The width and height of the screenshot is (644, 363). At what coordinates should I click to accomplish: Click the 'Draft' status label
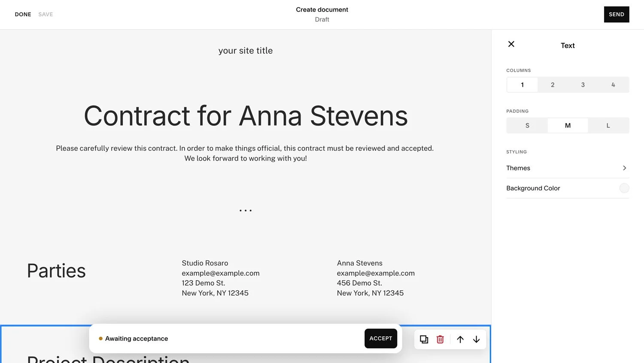[x=322, y=19]
